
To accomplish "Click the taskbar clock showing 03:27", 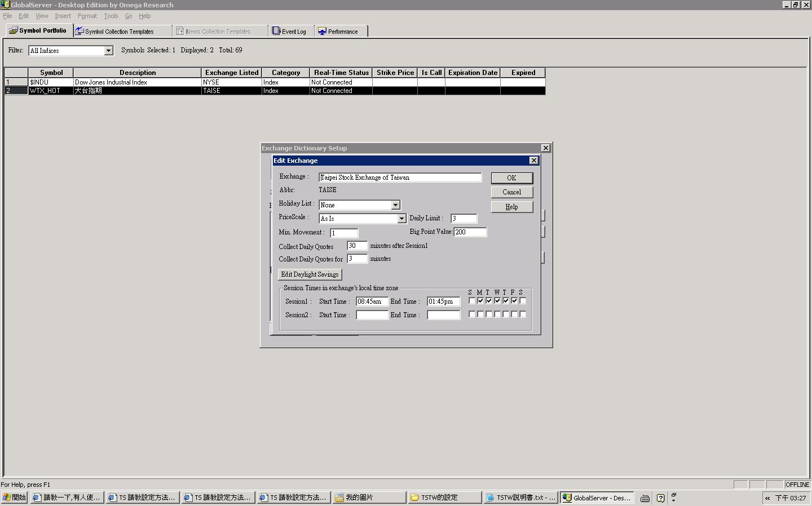I will click(x=790, y=498).
